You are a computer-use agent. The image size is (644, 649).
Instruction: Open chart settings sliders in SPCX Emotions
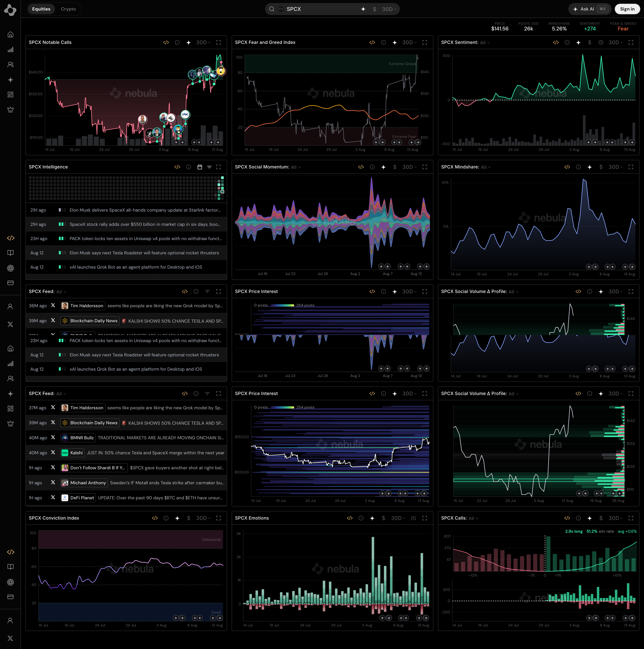(x=413, y=518)
